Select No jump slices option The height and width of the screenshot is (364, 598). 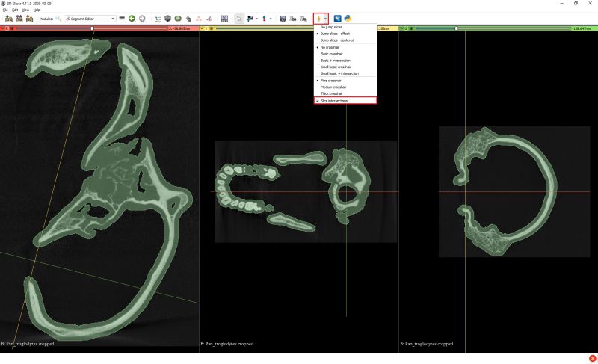[345, 27]
